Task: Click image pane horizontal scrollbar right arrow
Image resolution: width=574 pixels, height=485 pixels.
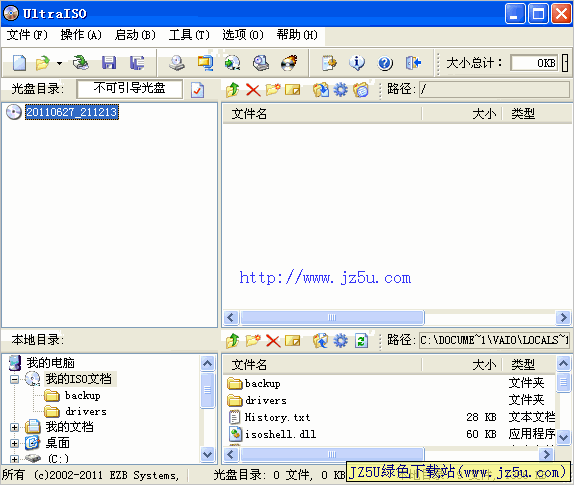Action: [x=563, y=317]
